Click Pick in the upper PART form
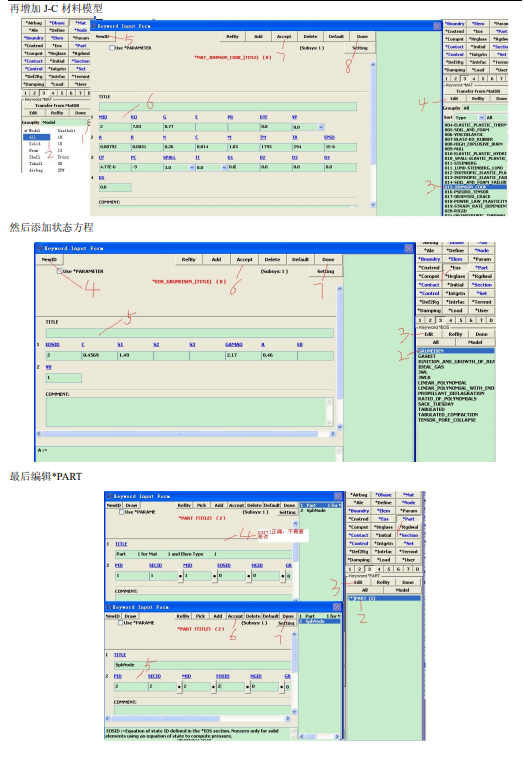This screenshot has height=761, width=524. [202, 505]
